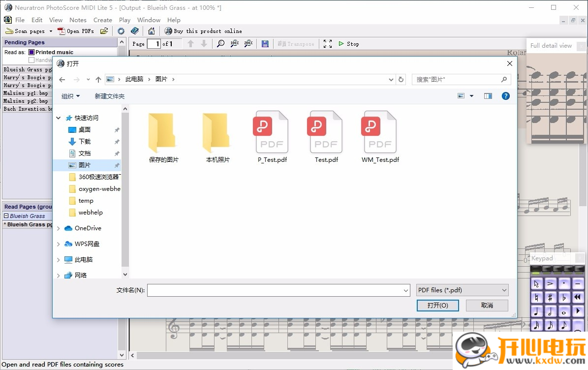
Task: Click the full screen arrows icon
Action: click(328, 44)
